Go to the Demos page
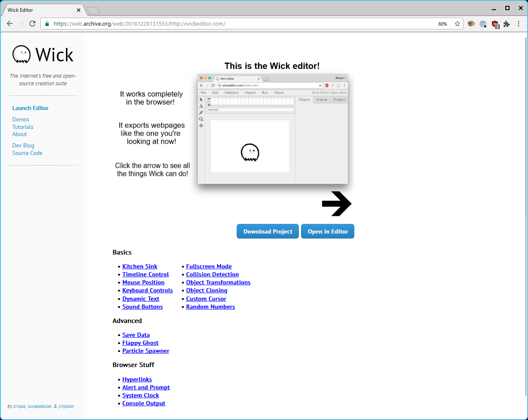This screenshot has width=528, height=420. click(21, 120)
